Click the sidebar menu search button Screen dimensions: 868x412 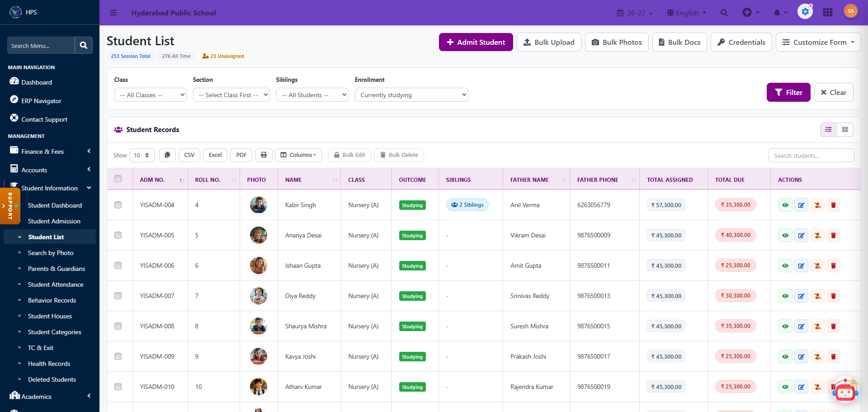point(84,45)
